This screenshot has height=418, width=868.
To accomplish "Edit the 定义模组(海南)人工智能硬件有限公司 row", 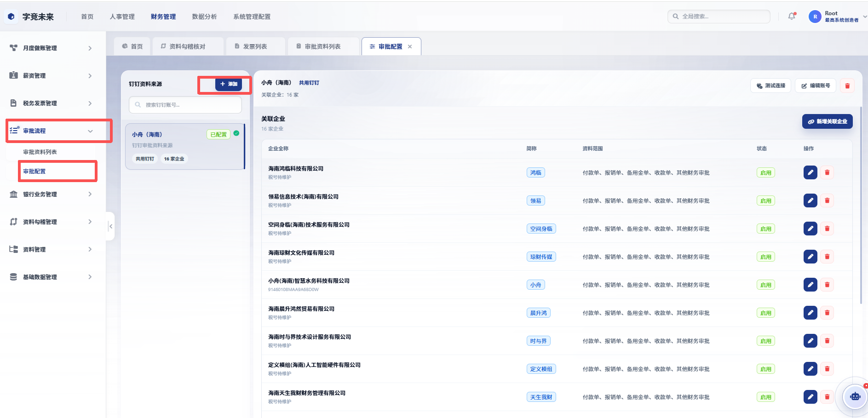I will [x=810, y=369].
